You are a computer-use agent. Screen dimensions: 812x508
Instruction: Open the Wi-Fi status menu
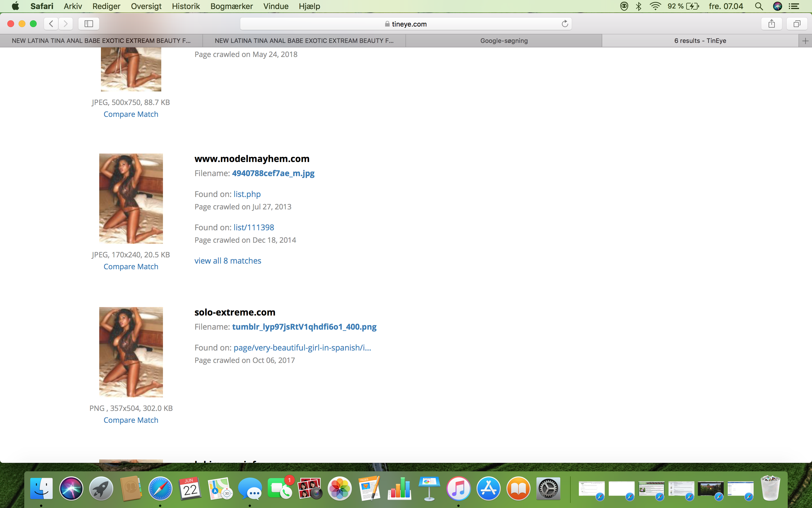pos(655,6)
